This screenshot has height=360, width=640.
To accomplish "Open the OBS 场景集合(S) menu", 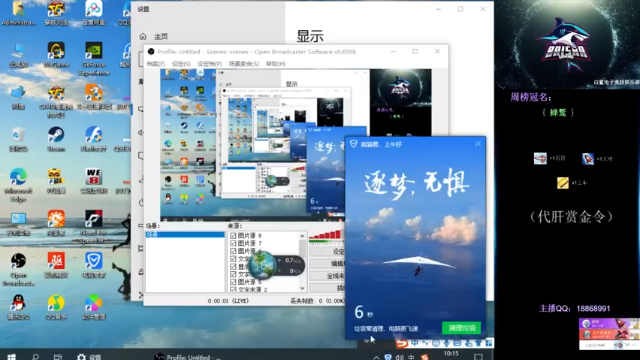I will click(x=244, y=64).
